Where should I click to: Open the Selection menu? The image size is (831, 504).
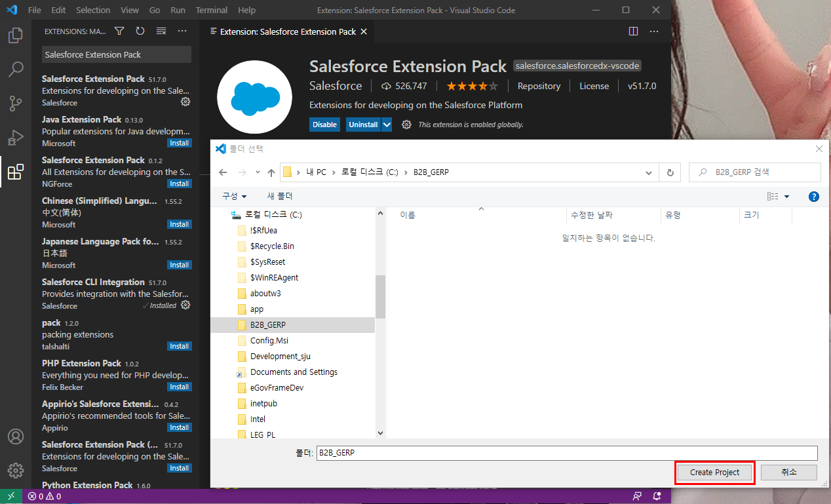tap(93, 10)
